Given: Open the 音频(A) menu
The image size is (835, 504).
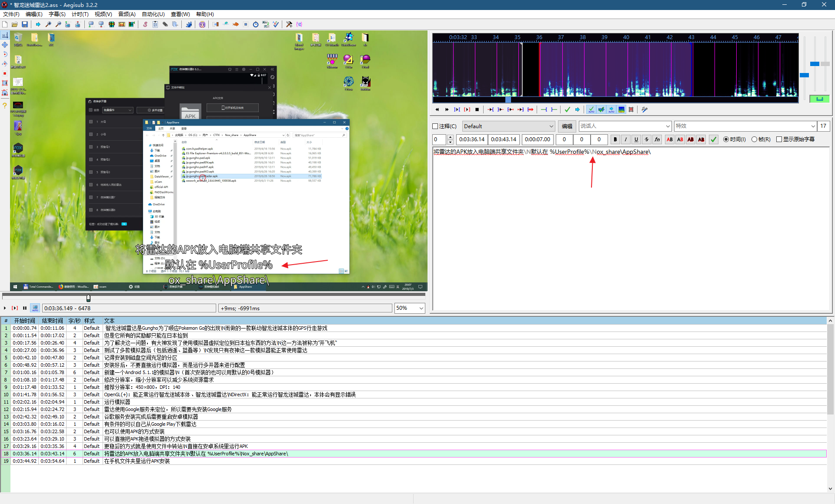Looking at the screenshot, I should pos(126,14).
